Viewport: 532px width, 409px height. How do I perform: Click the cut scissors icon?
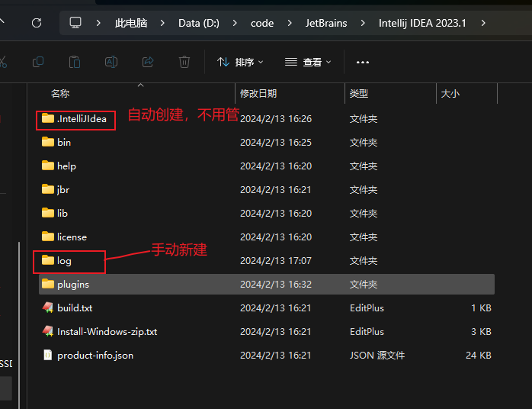point(3,62)
